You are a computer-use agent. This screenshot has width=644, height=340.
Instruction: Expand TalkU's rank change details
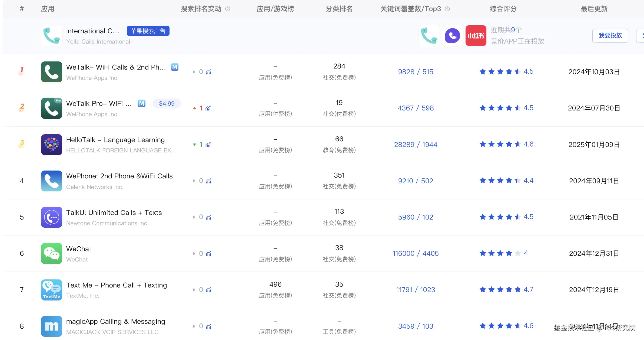[x=194, y=217]
